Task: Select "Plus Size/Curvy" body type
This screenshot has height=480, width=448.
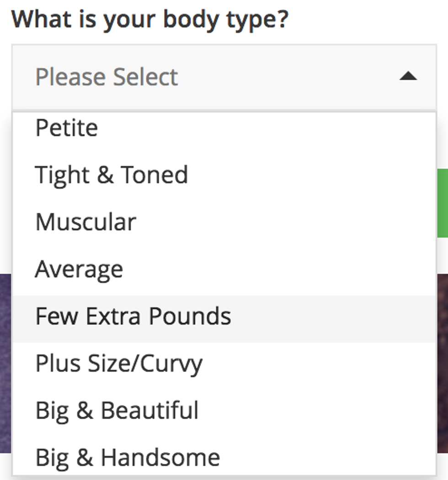Action: click(x=119, y=364)
